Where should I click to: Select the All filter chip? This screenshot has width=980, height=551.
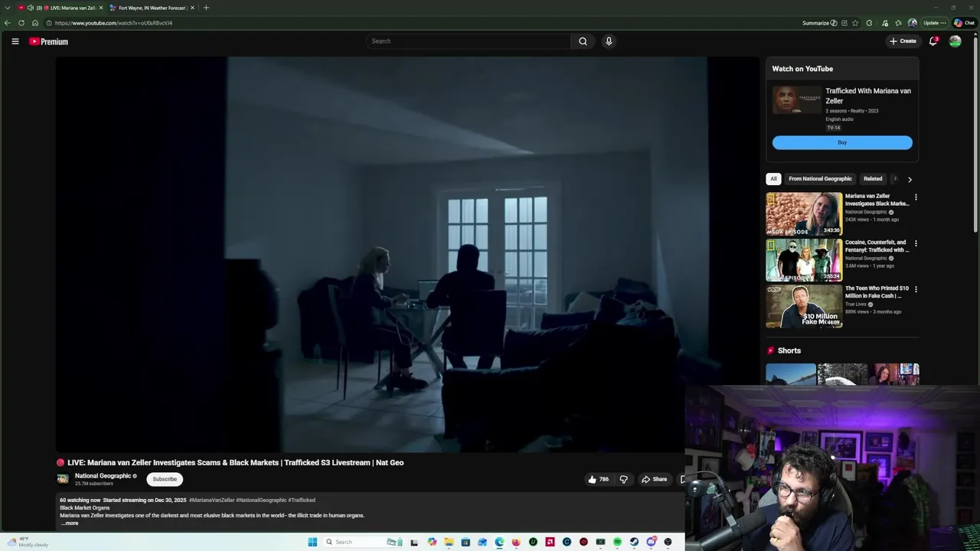point(773,179)
